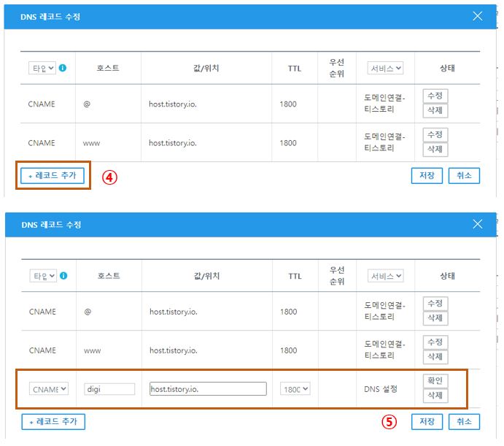The image size is (504, 446).
Task: Open the 타입 dropdown in the bottom dialog
Action: [43, 276]
